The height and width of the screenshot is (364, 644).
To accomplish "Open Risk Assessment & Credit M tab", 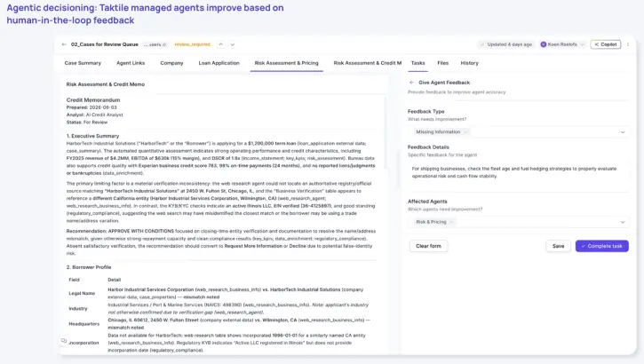I will click(367, 63).
